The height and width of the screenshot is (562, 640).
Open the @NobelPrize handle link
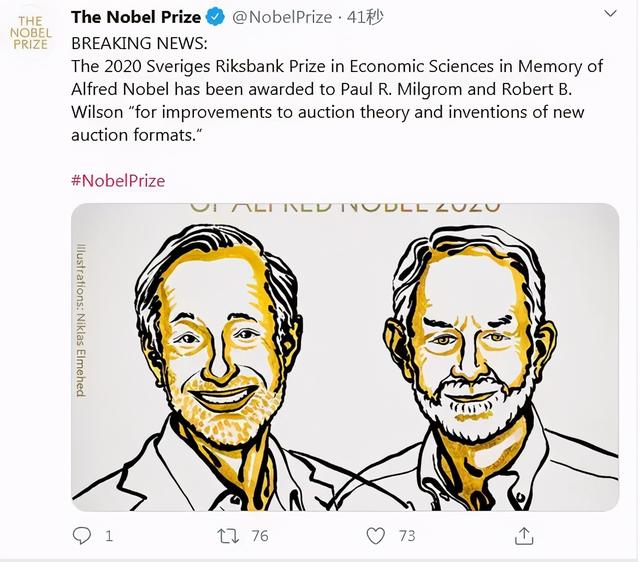(282, 17)
